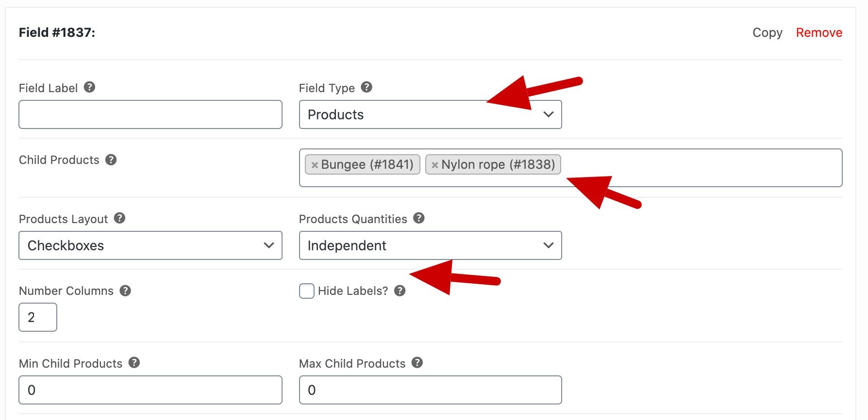Click the Hide Labels? label text
Image resolution: width=868 pixels, height=420 pixels.
tap(353, 291)
